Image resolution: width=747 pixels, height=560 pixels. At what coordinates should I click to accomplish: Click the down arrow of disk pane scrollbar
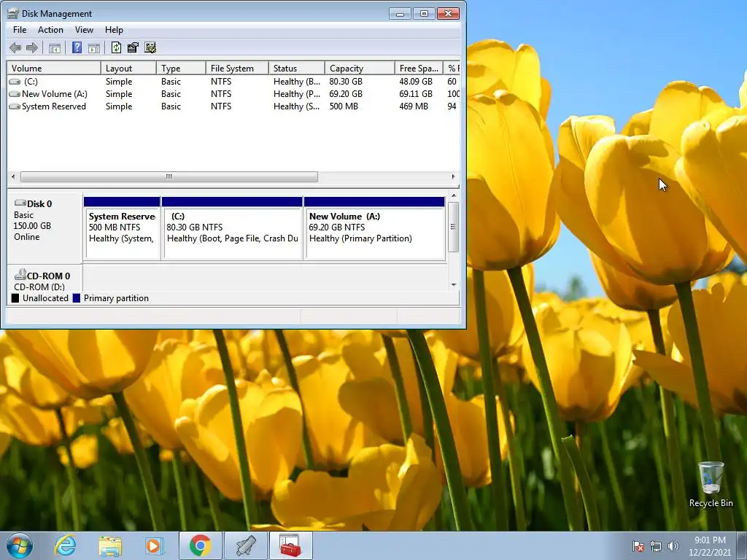coord(454,285)
